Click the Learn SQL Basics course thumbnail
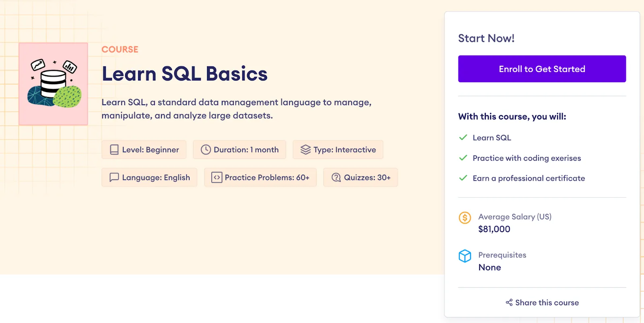Screen dimensions: 644x323 pos(54,84)
